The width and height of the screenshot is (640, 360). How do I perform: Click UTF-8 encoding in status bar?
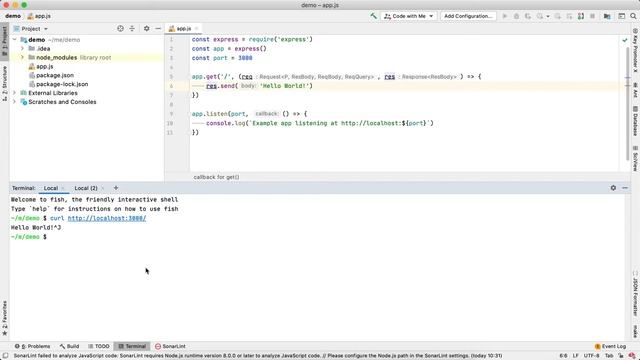591,356
